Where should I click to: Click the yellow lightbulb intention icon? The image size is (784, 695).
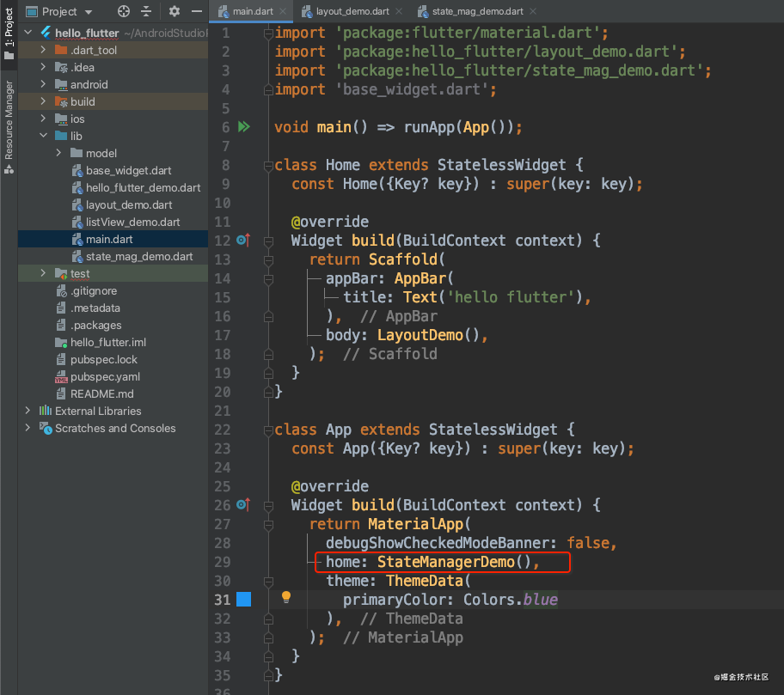tap(286, 596)
